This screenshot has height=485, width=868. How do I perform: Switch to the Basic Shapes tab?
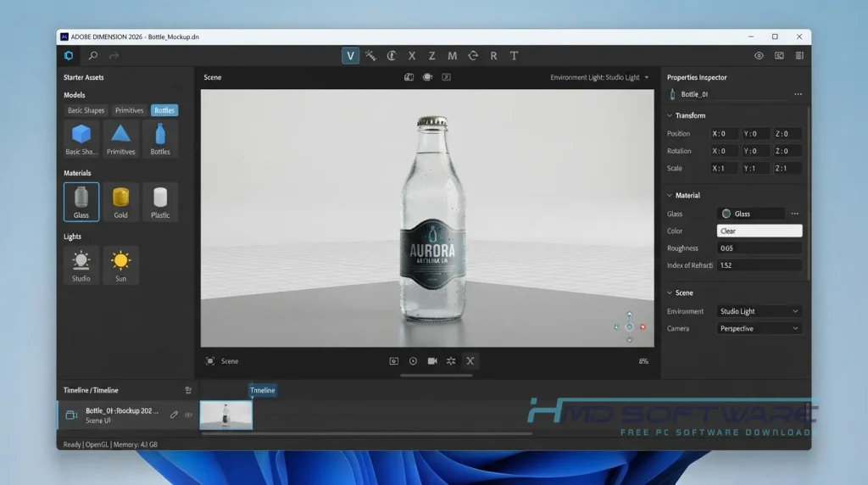[86, 110]
